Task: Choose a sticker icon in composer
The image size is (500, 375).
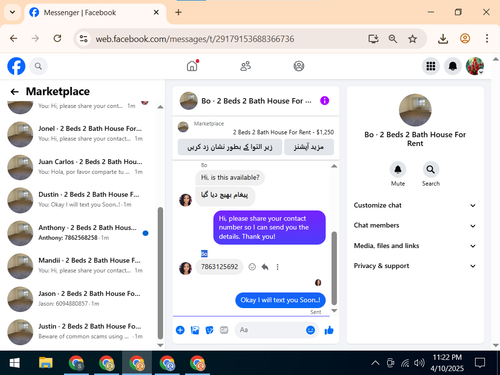Action: pos(209,330)
